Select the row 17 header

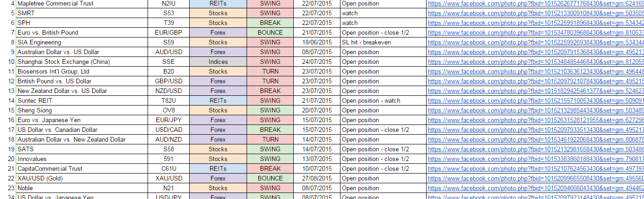point(8,130)
